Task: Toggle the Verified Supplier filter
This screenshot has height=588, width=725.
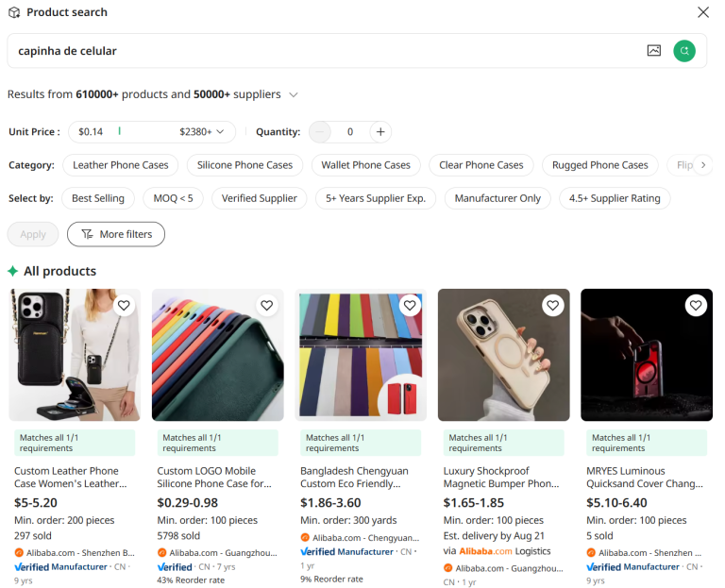Action: (x=259, y=198)
